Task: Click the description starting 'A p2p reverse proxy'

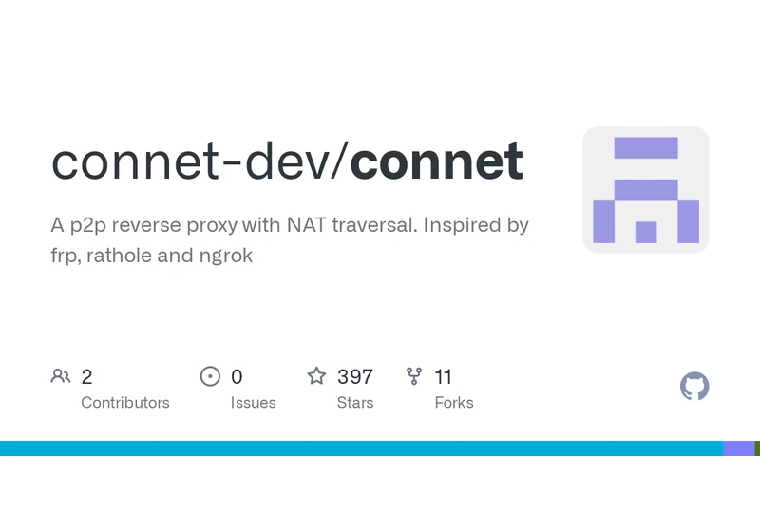Action: coord(290,239)
